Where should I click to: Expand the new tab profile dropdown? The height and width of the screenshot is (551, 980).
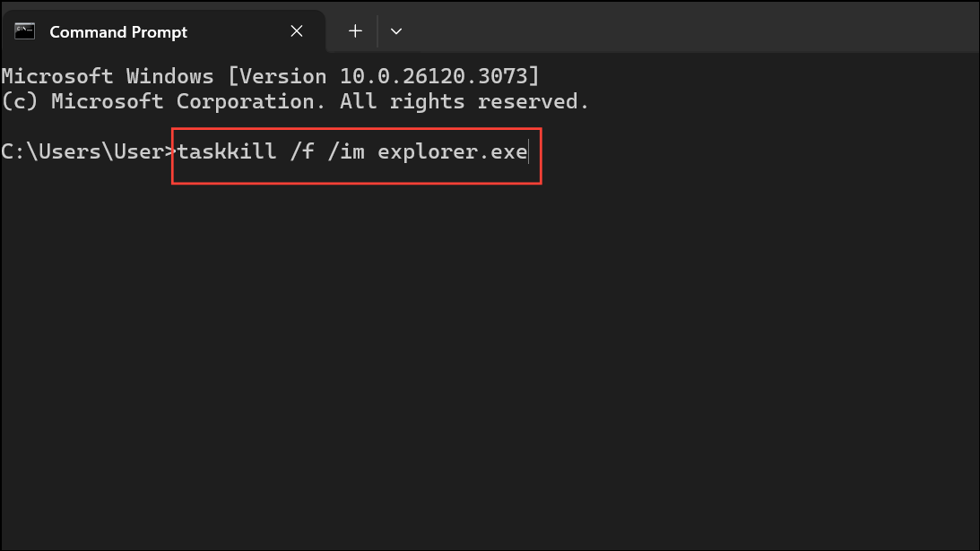[396, 31]
